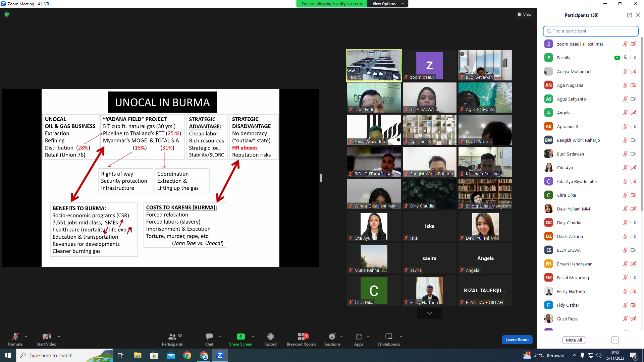Viewport: 644px width, 362px height.
Task: Select RIDHO FRA ADHIA's video thumbnail
Action: (374, 162)
